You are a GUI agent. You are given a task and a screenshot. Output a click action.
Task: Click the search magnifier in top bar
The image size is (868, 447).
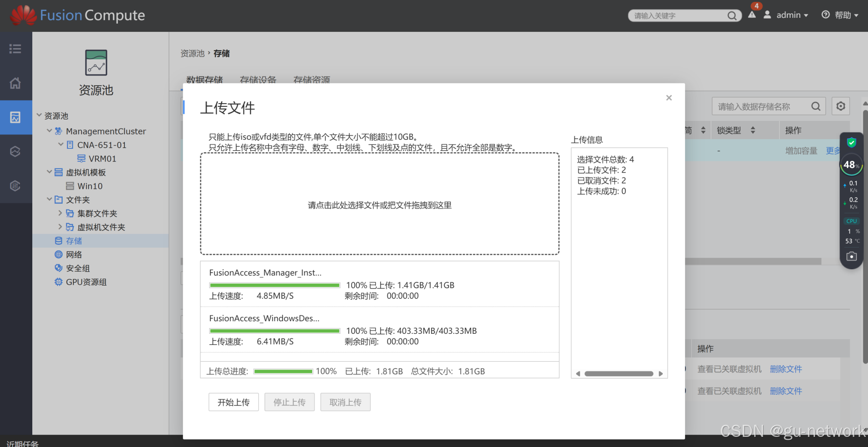click(732, 16)
